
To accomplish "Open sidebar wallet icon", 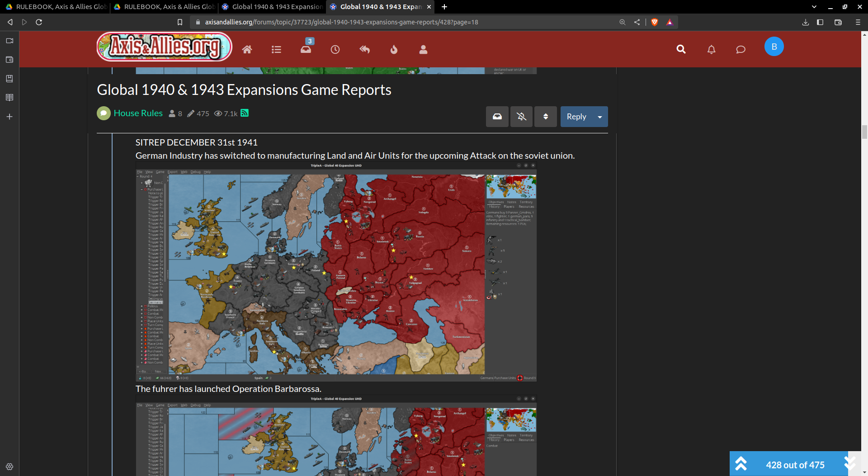I will [9, 60].
